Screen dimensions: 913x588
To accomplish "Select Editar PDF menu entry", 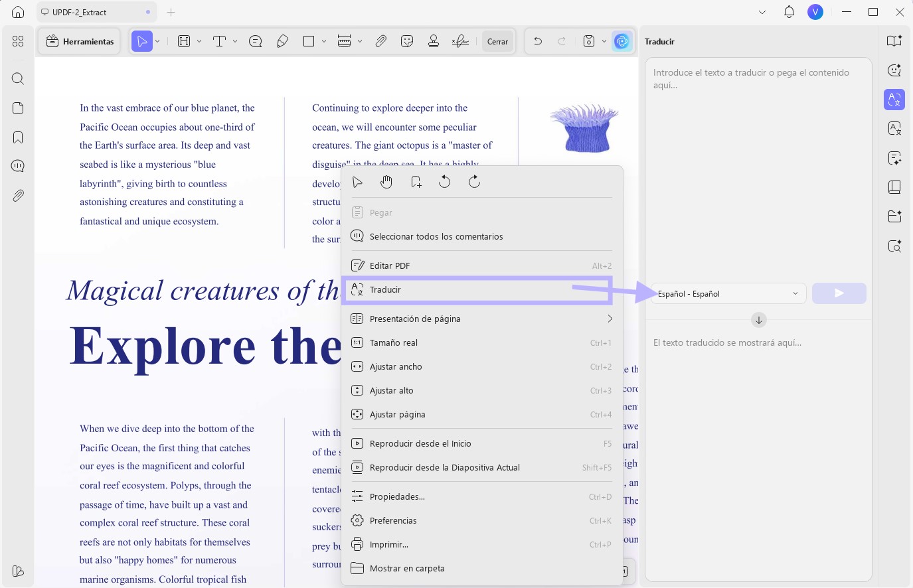I will click(482, 265).
